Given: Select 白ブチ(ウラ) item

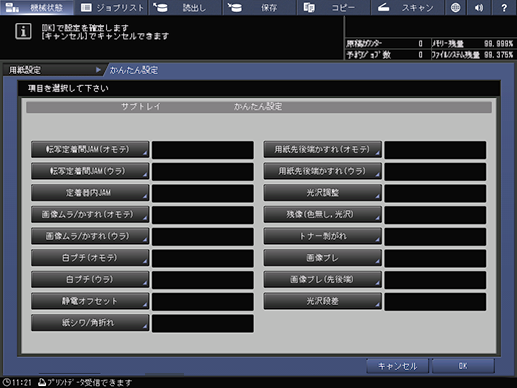Looking at the screenshot, I should click(x=90, y=279).
